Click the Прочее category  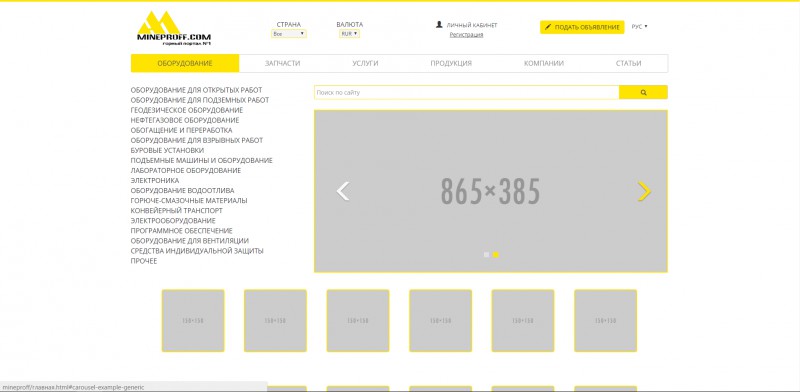144,261
